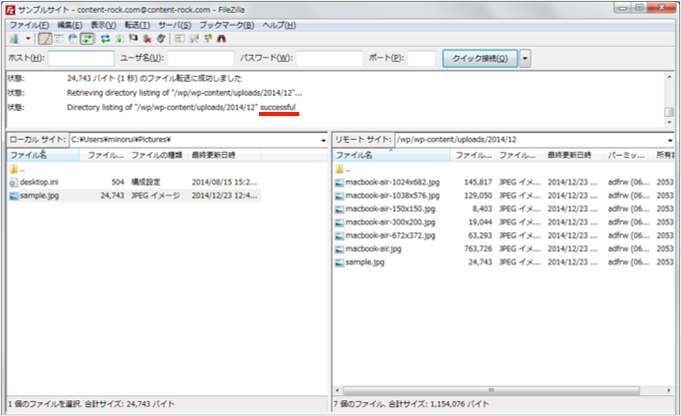Click the クイック接続(Q) button
Viewport: 681px width, 416px height.
tap(480, 58)
